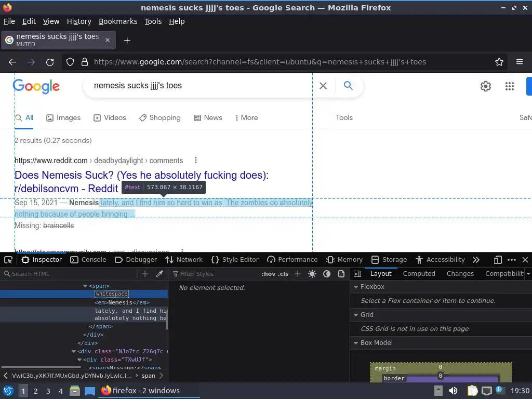
Task: Open volume control in system tray
Action: pyautogui.click(x=453, y=391)
